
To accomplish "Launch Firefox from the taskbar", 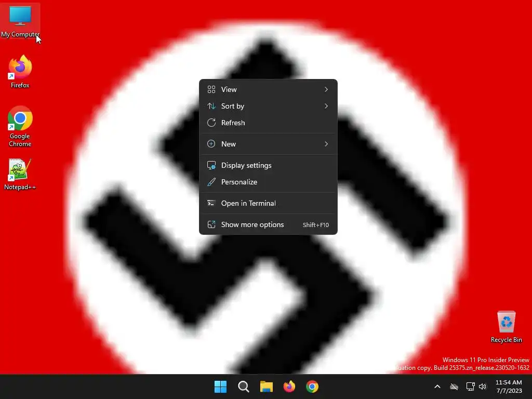I will coord(289,387).
